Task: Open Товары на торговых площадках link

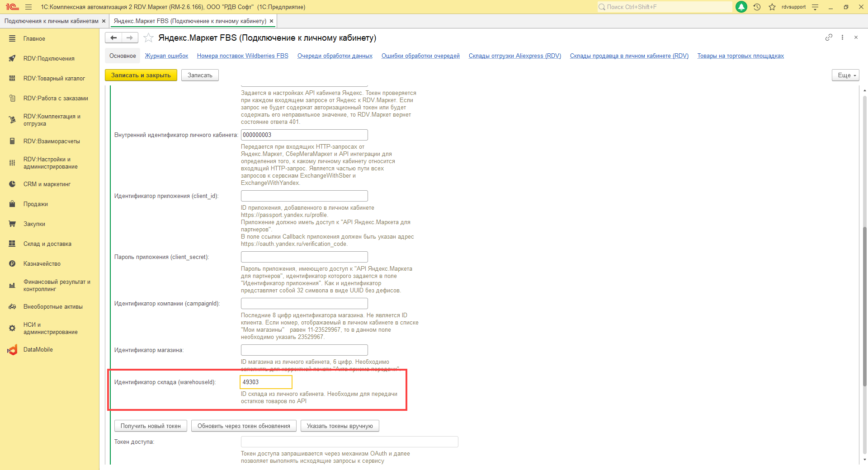Action: pyautogui.click(x=741, y=56)
